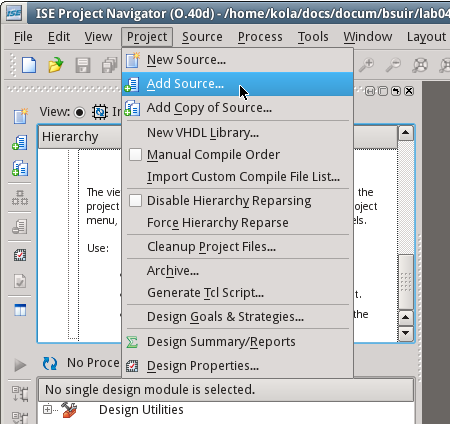Choose Import Custom Compile File List...

(x=237, y=177)
